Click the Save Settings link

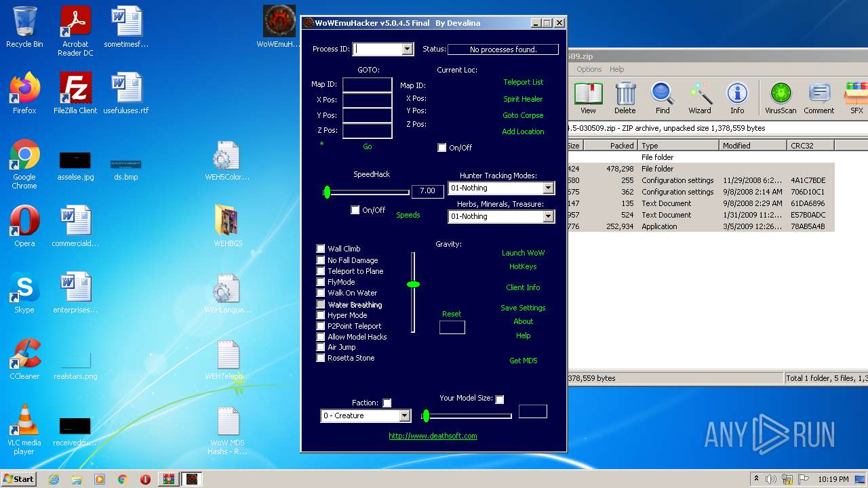523,308
